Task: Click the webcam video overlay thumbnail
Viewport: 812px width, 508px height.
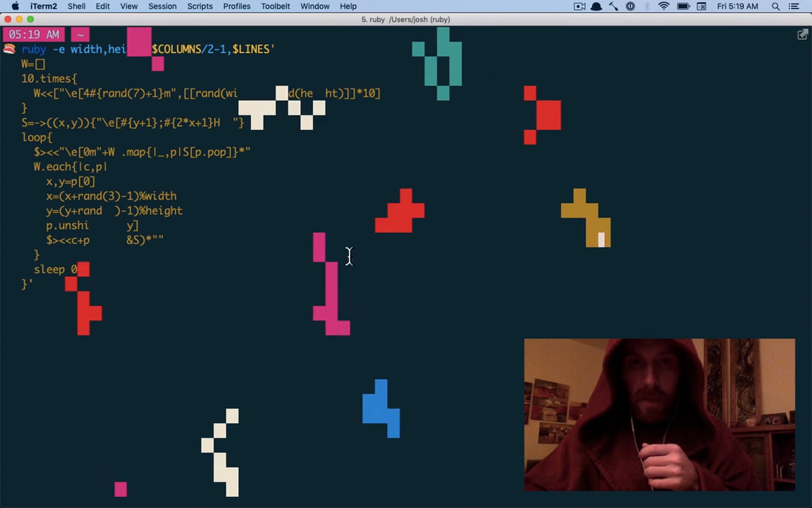Action: click(x=659, y=415)
